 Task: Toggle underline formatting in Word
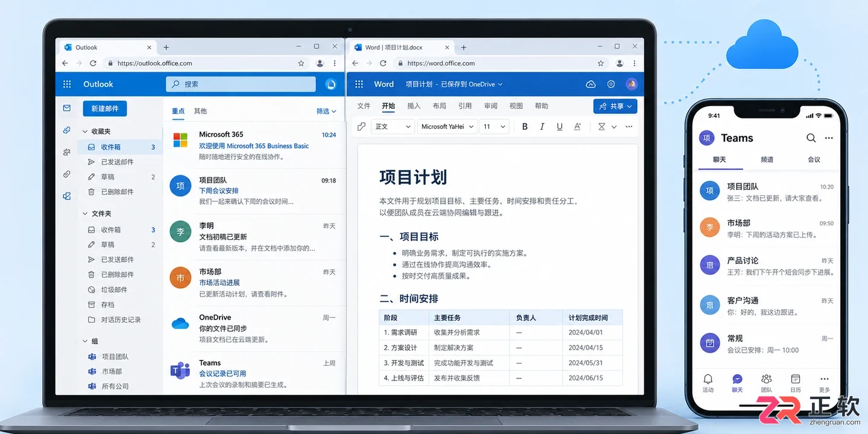(559, 127)
